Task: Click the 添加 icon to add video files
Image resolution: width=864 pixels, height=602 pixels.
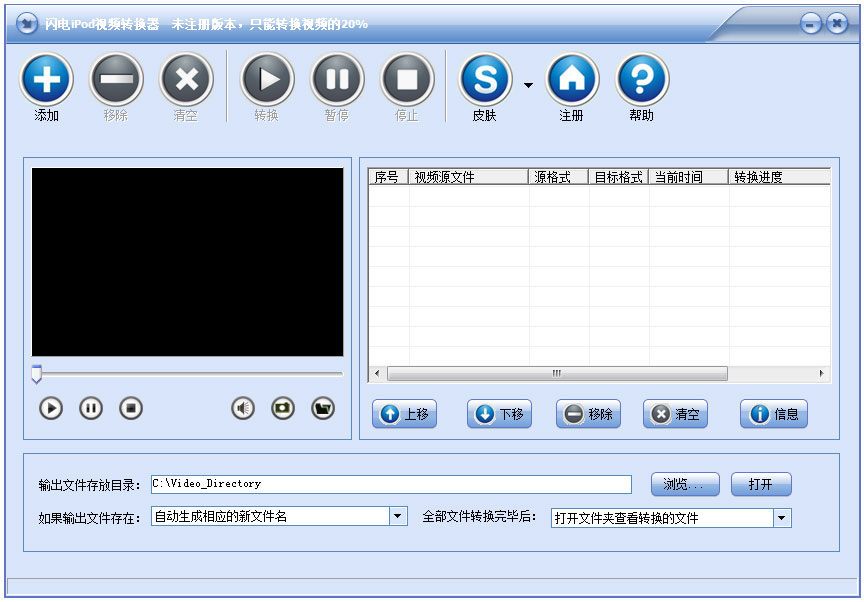Action: point(45,80)
